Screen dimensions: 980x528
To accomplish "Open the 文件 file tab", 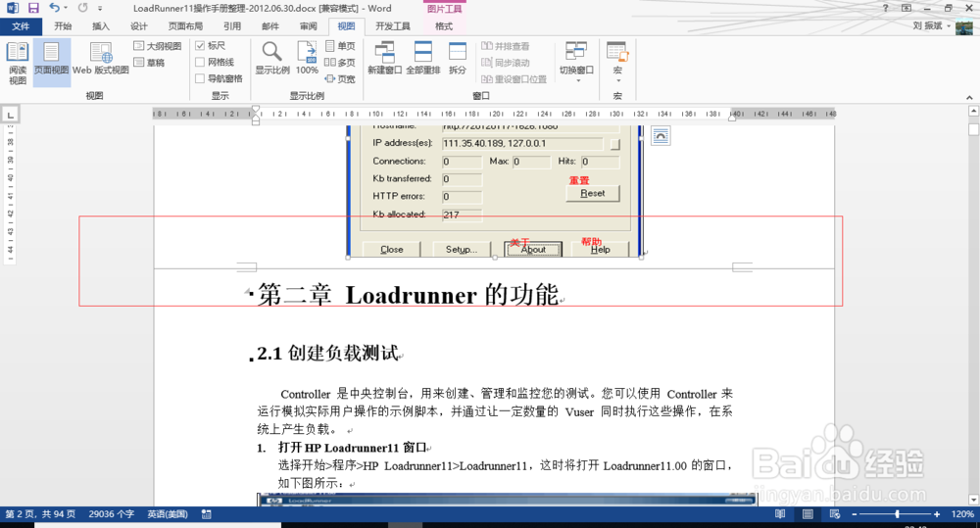I will 21,26.
